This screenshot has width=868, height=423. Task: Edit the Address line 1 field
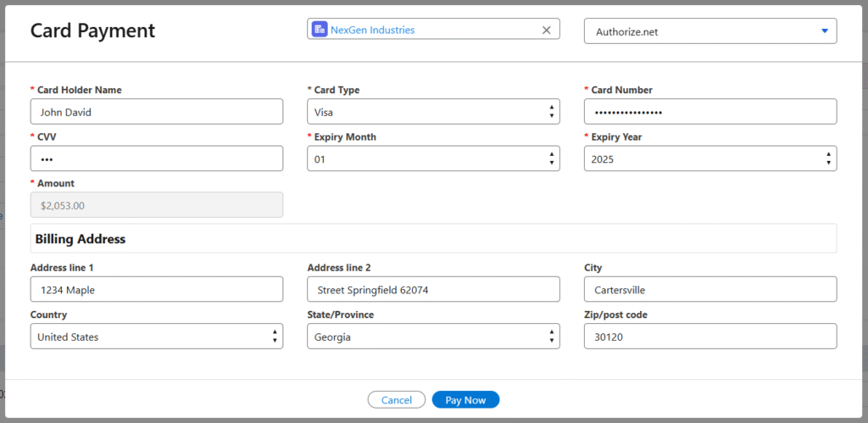(x=156, y=289)
